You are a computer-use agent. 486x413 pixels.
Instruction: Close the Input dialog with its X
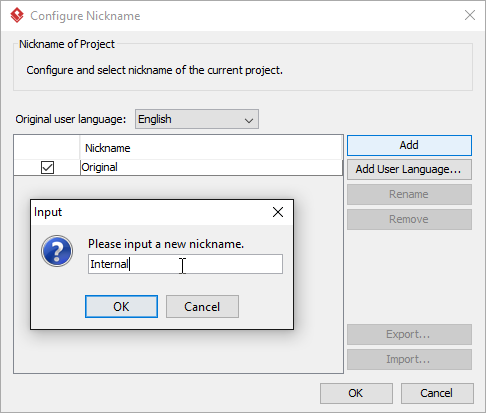pyautogui.click(x=278, y=212)
